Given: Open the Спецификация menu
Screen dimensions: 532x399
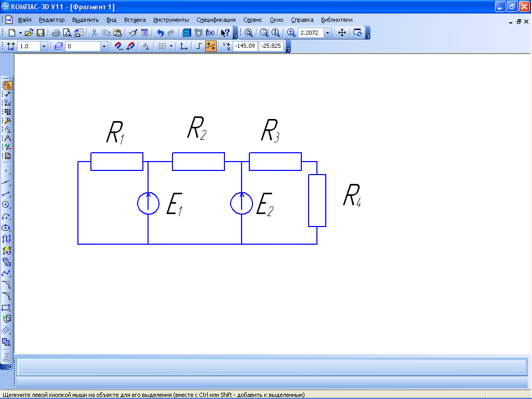Looking at the screenshot, I should coord(216,20).
